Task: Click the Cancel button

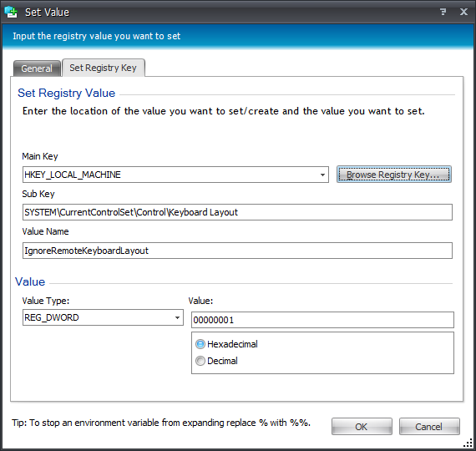Action: [x=429, y=427]
